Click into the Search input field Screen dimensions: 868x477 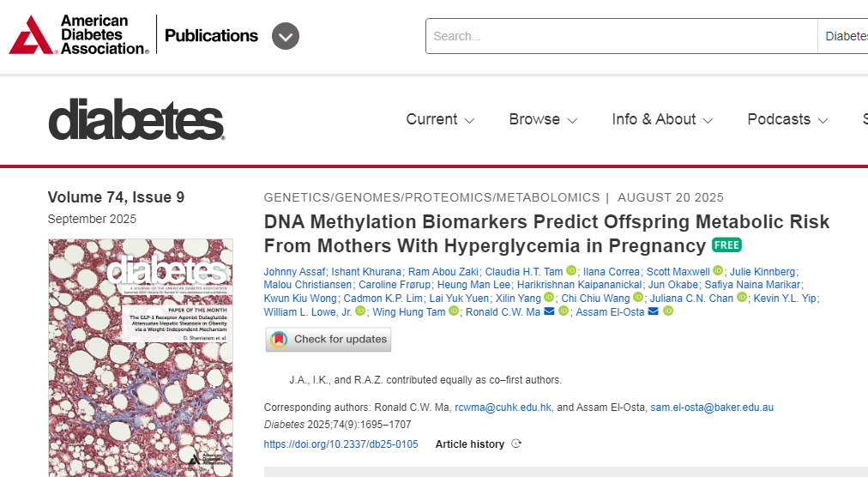[621, 36]
